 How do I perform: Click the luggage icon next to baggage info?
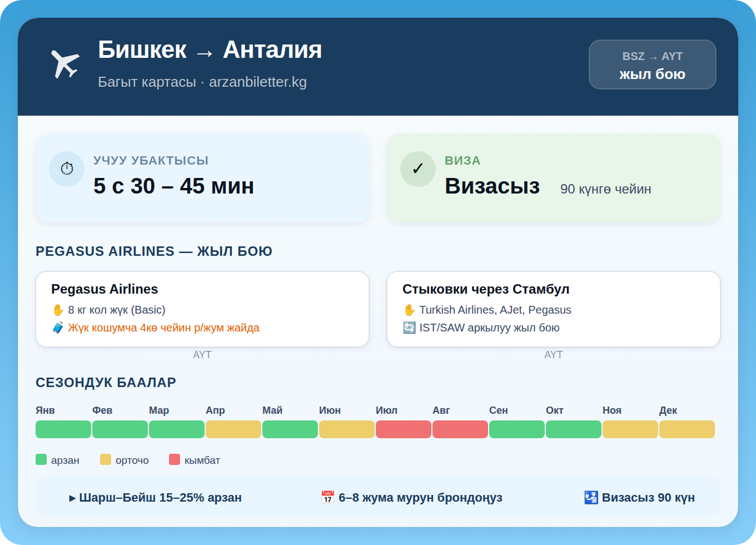point(58,328)
